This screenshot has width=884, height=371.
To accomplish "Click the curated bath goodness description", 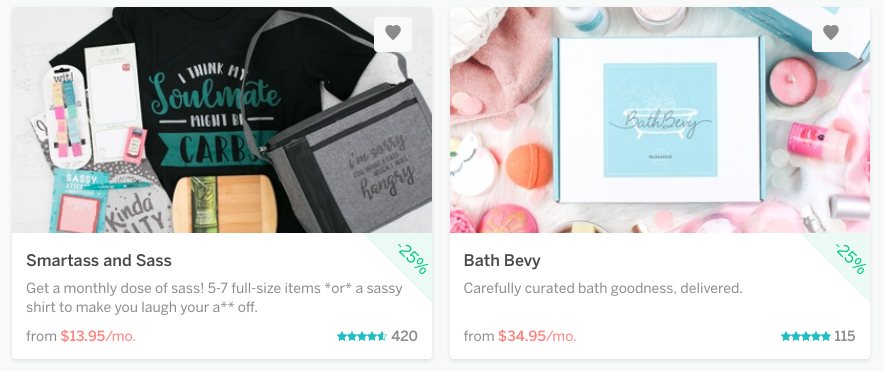I will tap(603, 288).
